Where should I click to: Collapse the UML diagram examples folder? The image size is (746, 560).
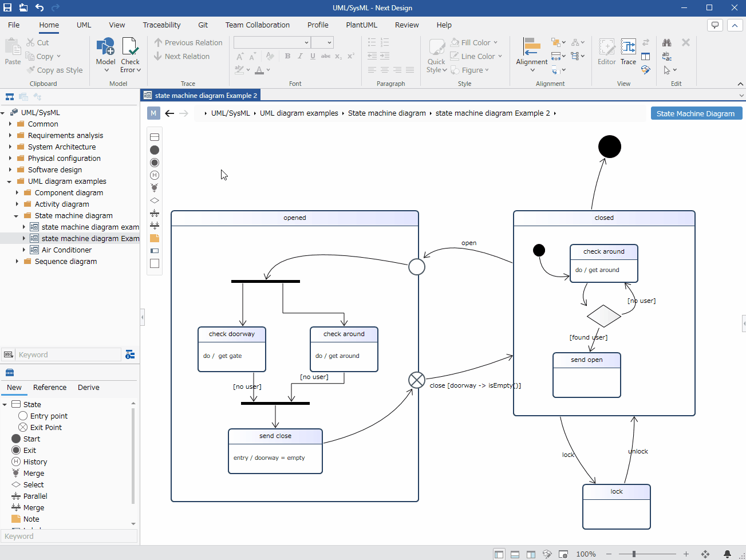10,182
